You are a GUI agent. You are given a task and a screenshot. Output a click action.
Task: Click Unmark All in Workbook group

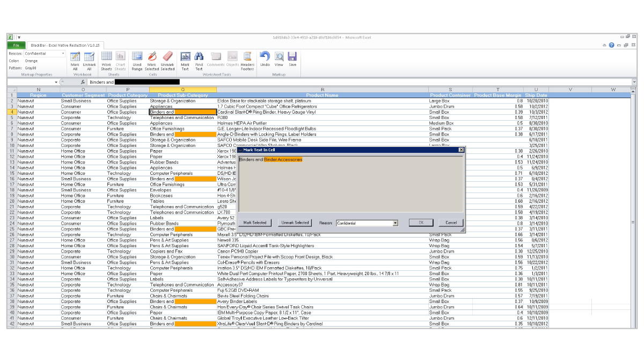(x=89, y=61)
